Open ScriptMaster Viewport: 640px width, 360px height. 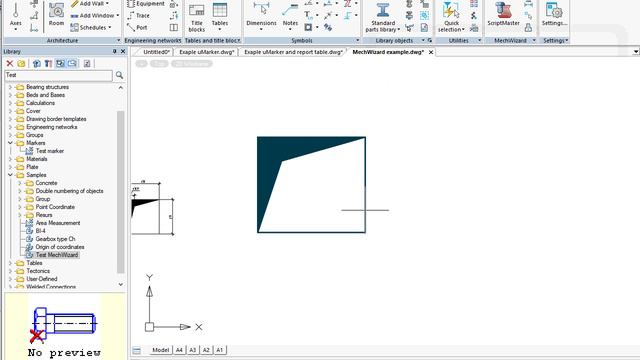503,15
